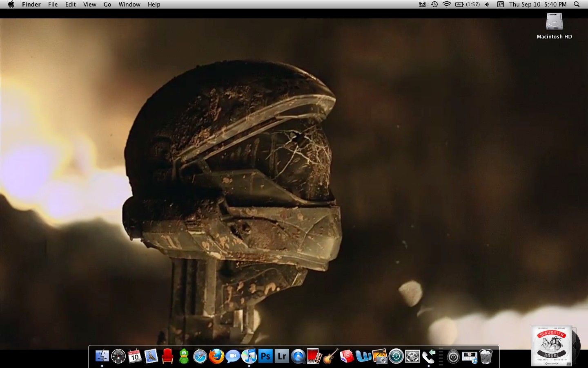588x368 pixels.
Task: Open the Macintosh HD drive icon
Action: [x=555, y=21]
